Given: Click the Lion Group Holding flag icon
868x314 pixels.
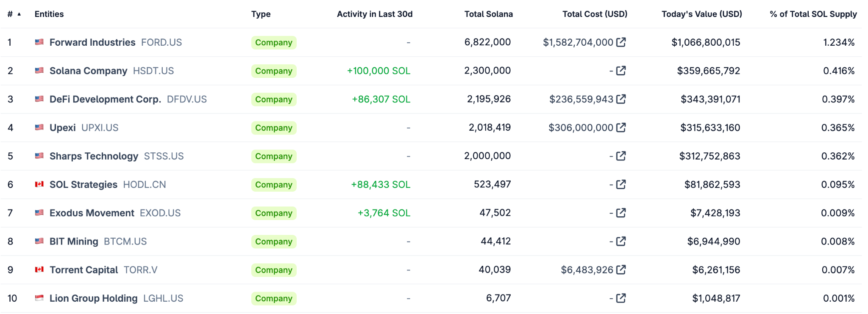Looking at the screenshot, I should [x=39, y=298].
